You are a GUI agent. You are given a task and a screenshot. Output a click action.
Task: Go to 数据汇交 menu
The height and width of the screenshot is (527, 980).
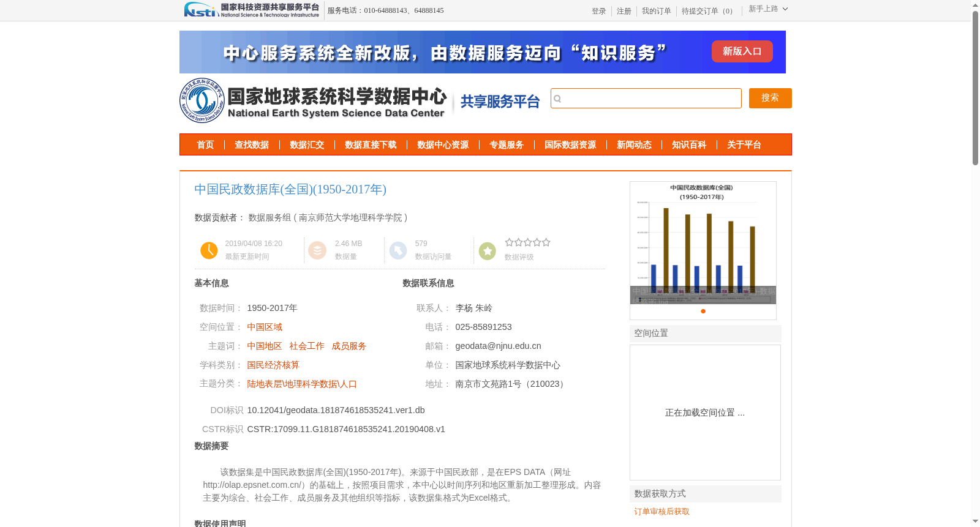(x=307, y=145)
